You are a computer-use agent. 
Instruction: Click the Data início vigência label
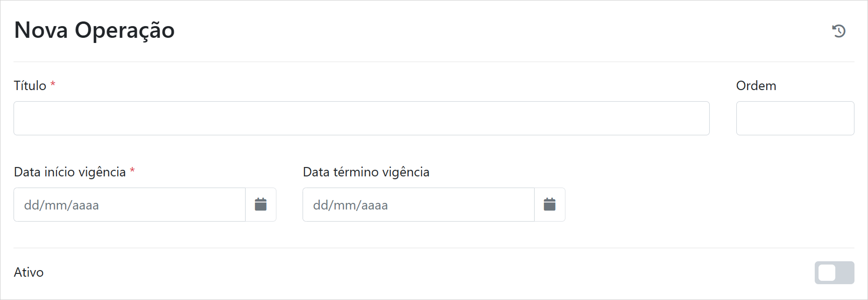[x=70, y=172]
